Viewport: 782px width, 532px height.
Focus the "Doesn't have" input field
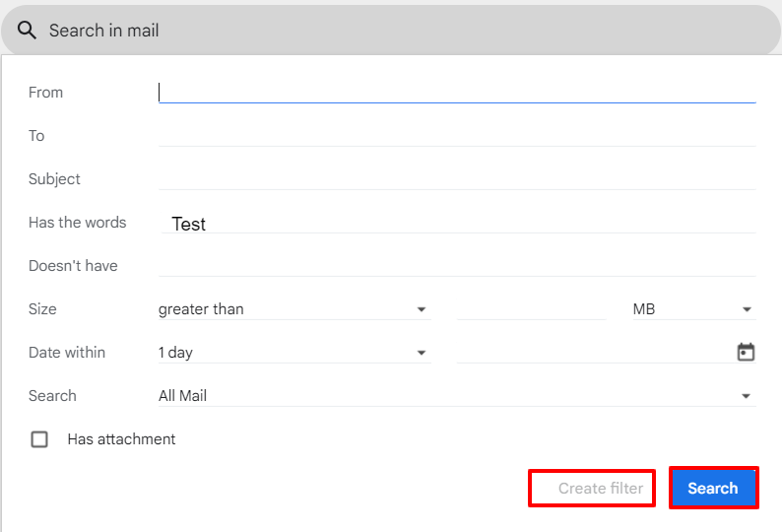456,266
